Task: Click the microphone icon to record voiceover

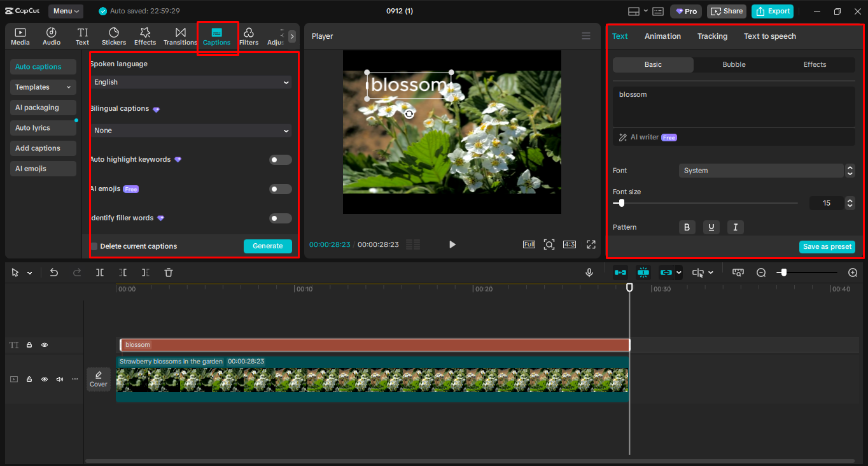Action: (589, 272)
